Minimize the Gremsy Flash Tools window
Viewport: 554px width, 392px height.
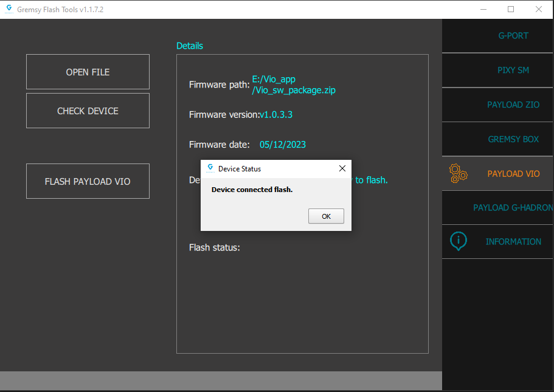point(483,9)
